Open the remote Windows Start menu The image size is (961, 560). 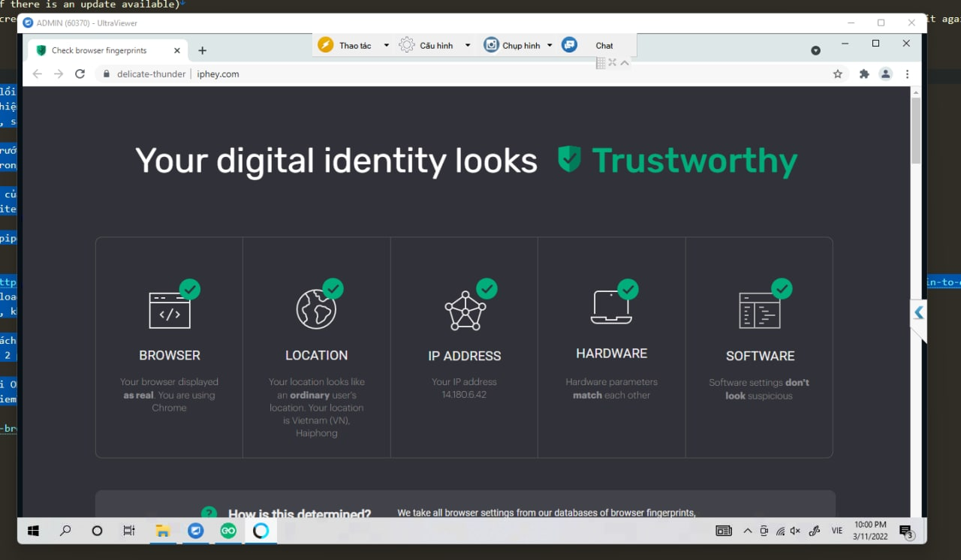pyautogui.click(x=33, y=531)
